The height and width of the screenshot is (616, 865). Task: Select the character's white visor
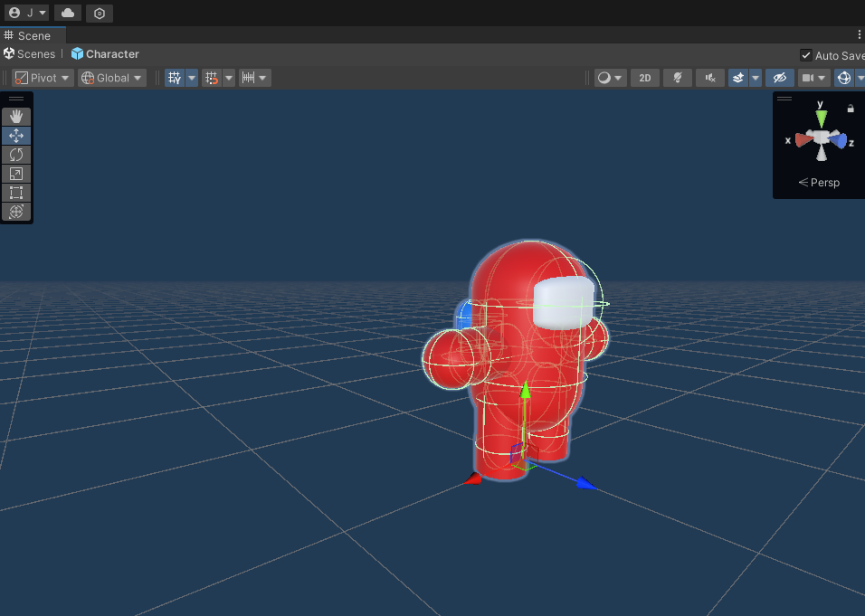pos(563,303)
